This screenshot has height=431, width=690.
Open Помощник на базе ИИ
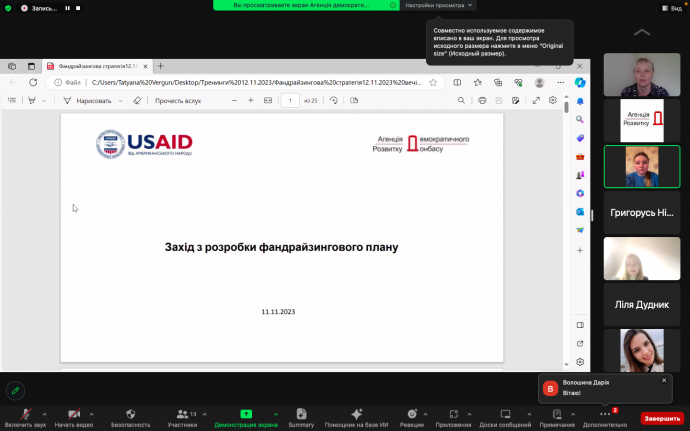[356, 418]
